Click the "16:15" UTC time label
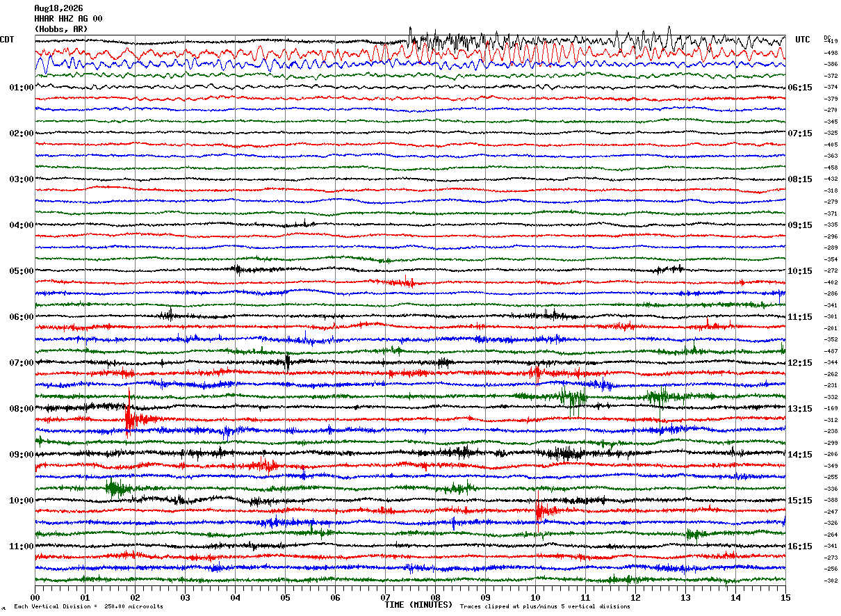Image resolution: width=841 pixels, height=616 pixels. click(800, 546)
